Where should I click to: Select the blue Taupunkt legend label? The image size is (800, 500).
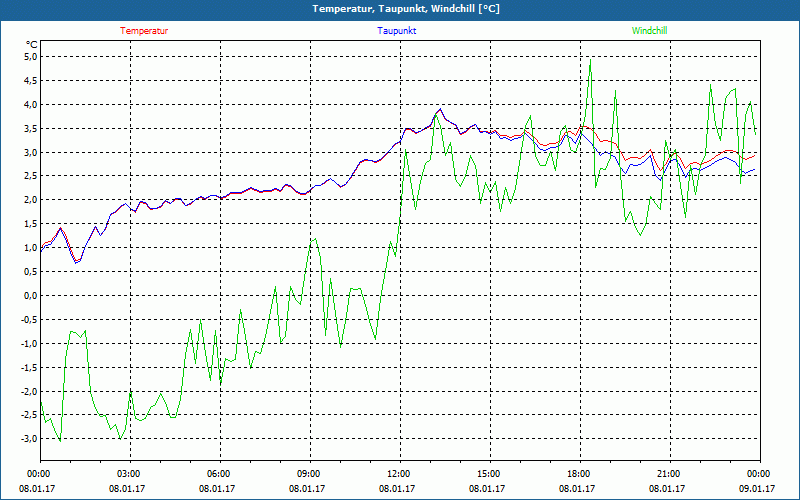397,31
